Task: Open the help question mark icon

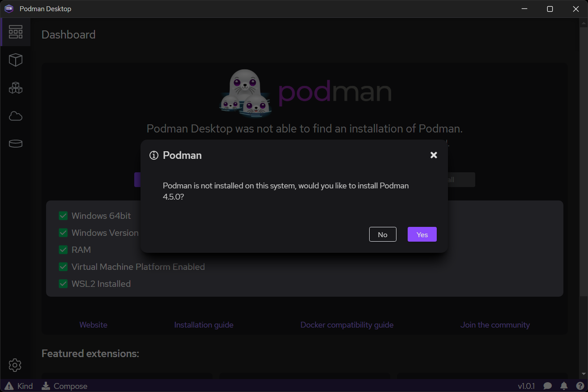Action: click(x=580, y=386)
